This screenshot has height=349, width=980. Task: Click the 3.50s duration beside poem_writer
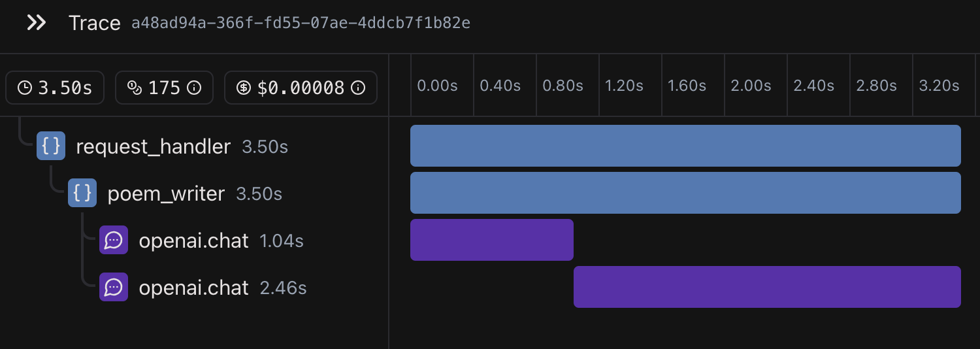pos(259,193)
